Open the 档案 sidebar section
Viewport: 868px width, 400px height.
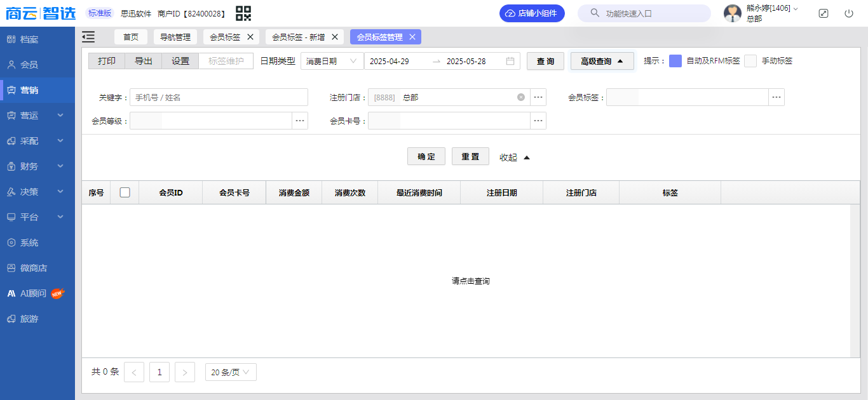tap(37, 39)
